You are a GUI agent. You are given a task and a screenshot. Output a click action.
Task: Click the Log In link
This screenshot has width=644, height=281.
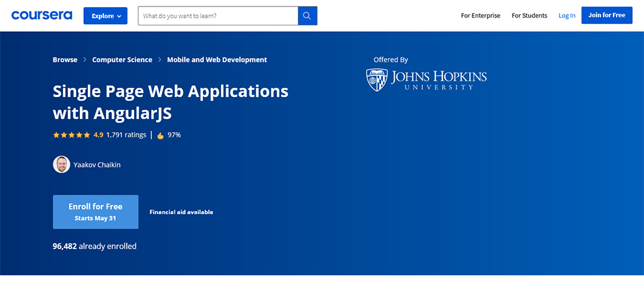[x=567, y=16]
